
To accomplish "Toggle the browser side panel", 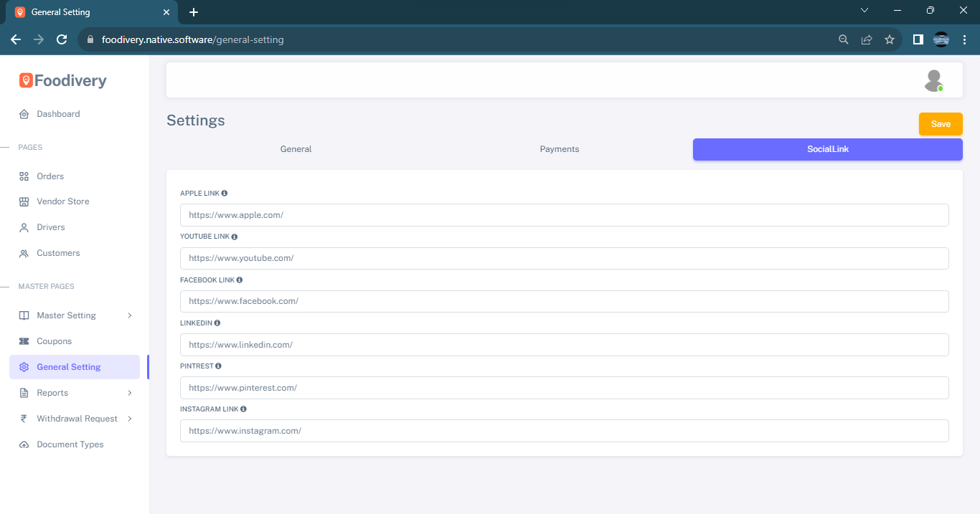I will pyautogui.click(x=918, y=39).
